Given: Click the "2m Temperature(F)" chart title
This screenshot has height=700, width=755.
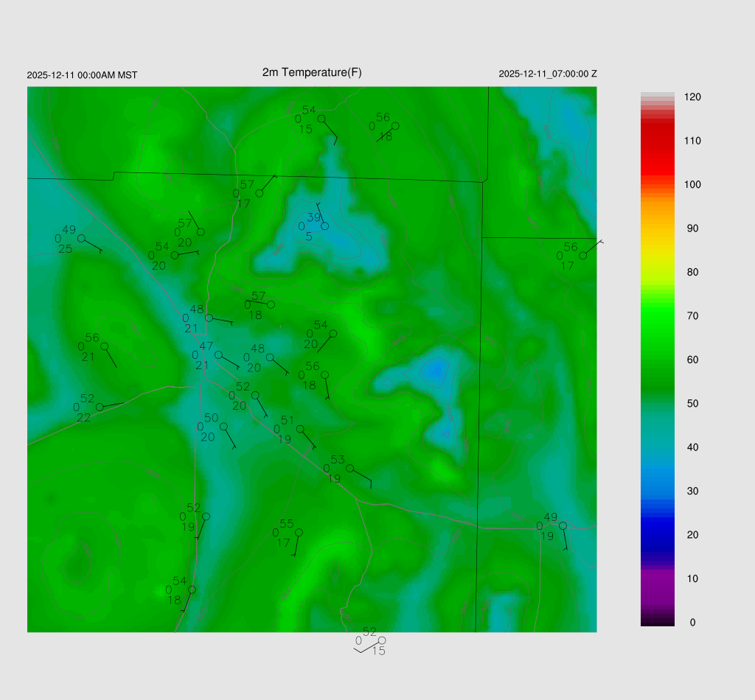Looking at the screenshot, I should point(312,72).
